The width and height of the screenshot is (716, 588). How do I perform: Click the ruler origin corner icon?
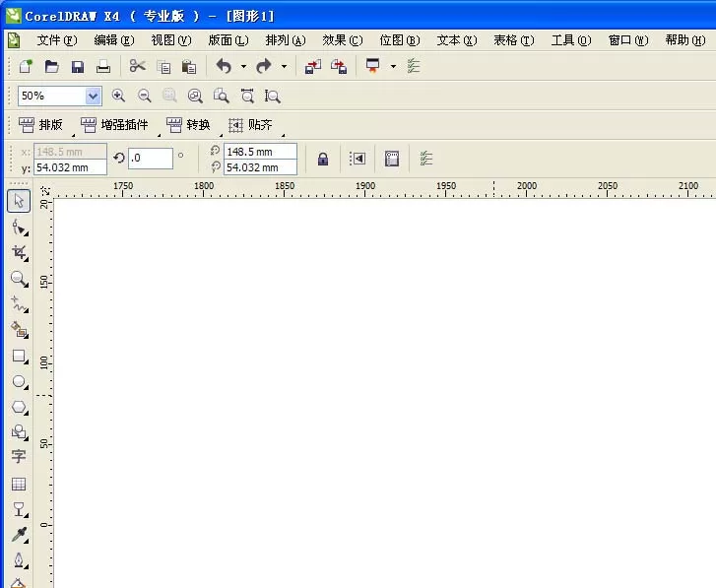[44, 190]
